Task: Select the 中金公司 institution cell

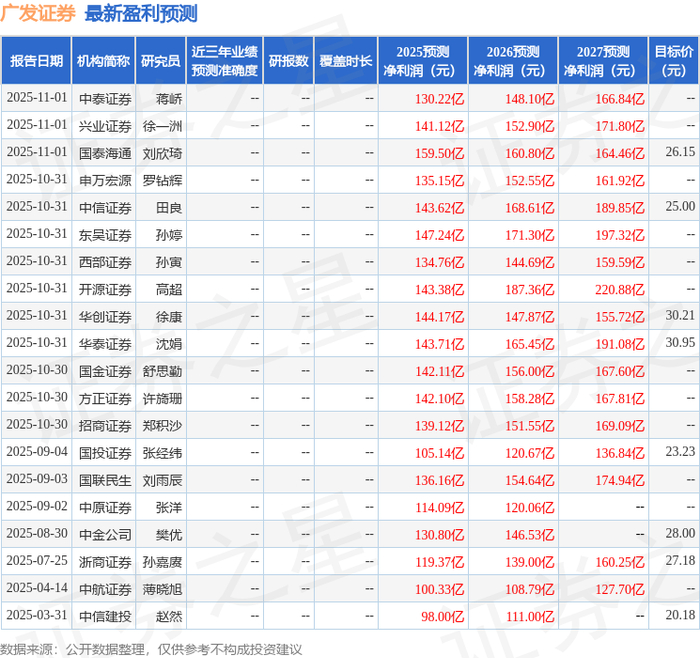Action: pyautogui.click(x=105, y=535)
